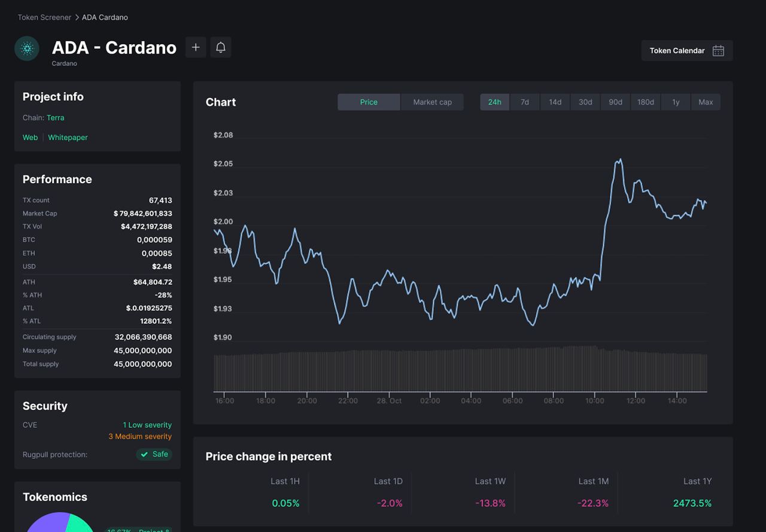Select the 1y chart range
This screenshot has height=532, width=766.
[676, 102]
